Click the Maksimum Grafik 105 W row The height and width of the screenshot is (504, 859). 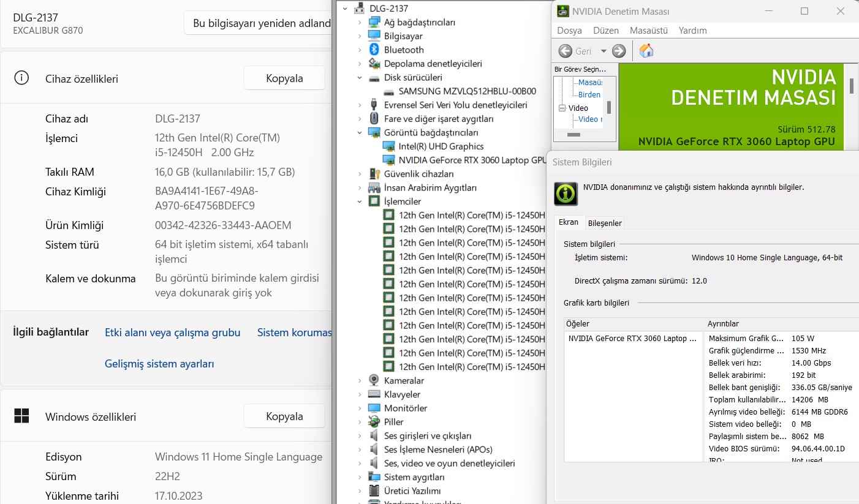coord(782,338)
